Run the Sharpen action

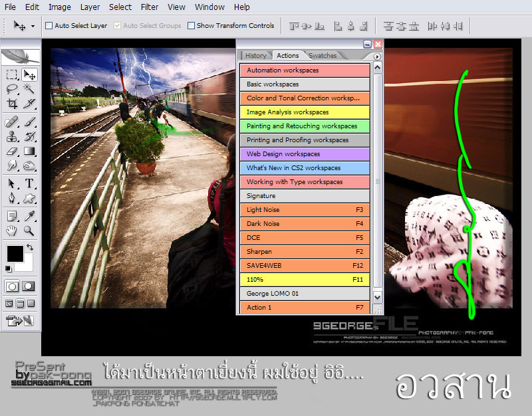pyautogui.click(x=305, y=252)
